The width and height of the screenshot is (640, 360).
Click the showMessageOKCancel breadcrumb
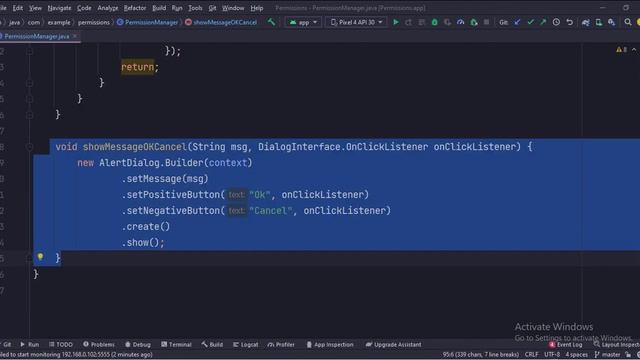(221, 22)
